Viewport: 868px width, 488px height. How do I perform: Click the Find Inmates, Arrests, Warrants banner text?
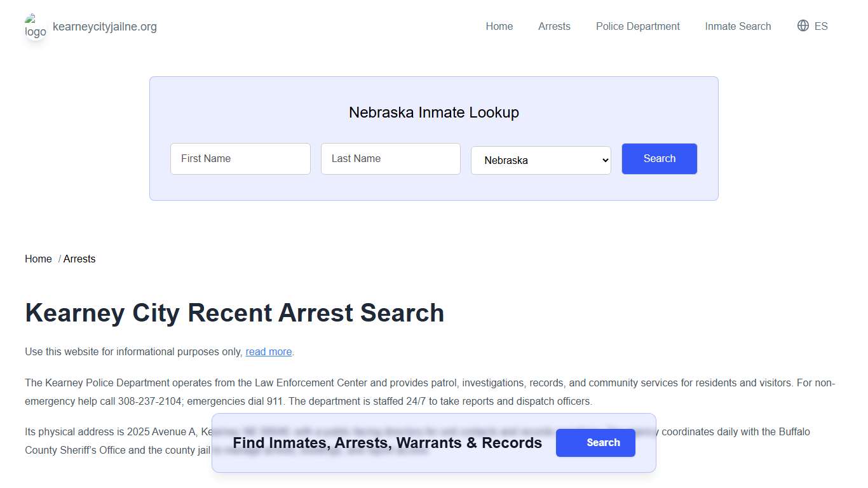[x=387, y=443]
